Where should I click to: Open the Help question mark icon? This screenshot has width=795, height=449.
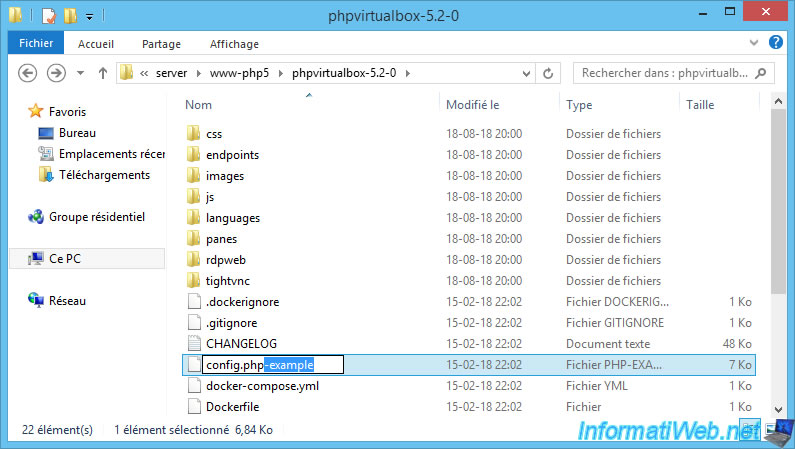pos(776,42)
